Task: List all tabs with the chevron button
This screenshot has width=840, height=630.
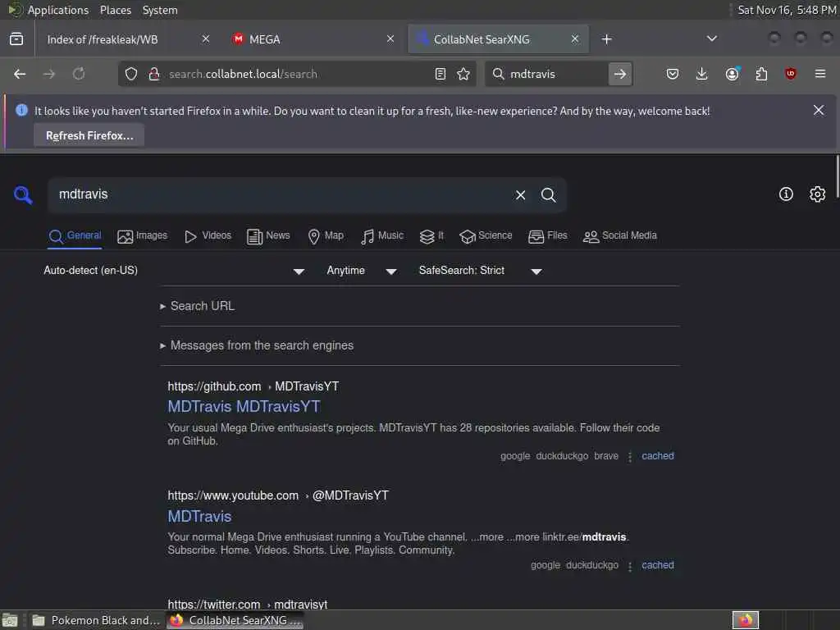Action: coord(711,39)
